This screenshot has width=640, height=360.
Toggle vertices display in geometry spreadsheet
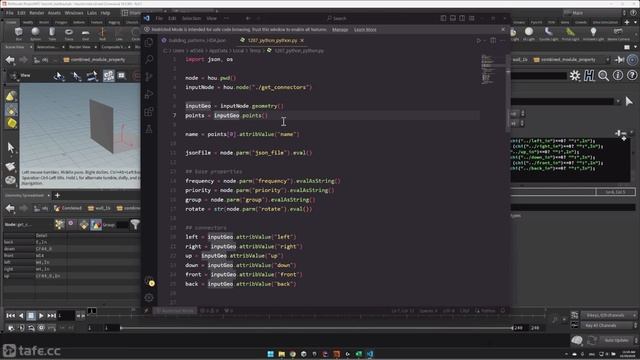coord(71,224)
